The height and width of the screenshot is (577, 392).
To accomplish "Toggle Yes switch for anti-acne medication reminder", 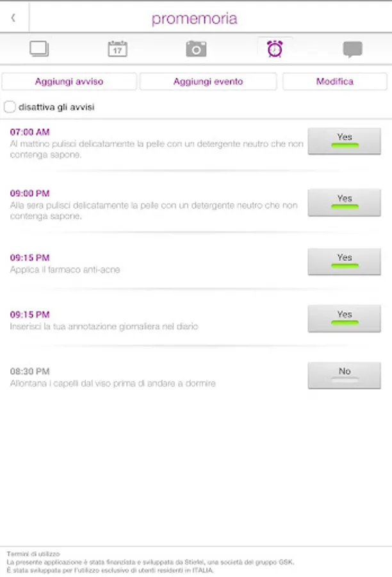I will (344, 262).
